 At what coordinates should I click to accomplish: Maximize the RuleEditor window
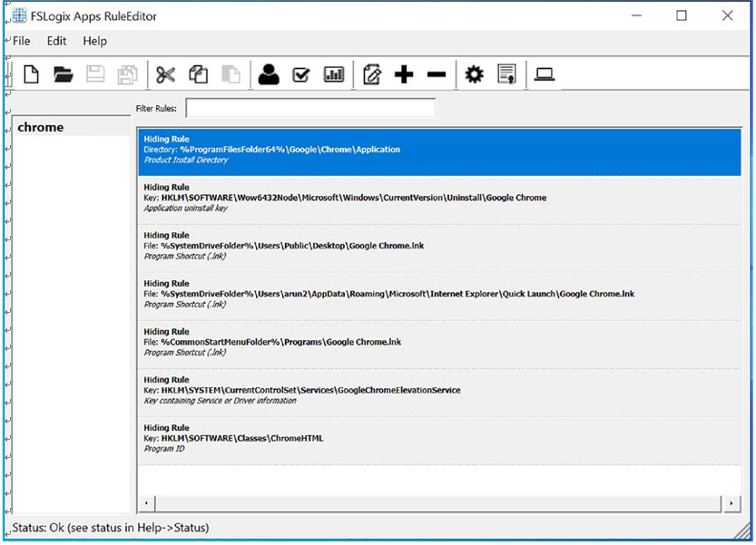coord(682,16)
